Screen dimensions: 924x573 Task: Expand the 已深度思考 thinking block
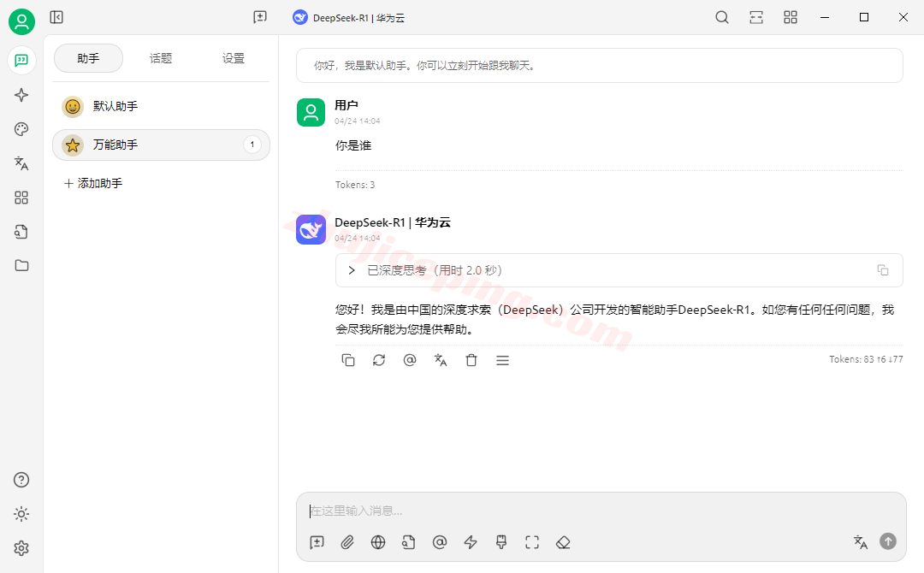coord(352,270)
